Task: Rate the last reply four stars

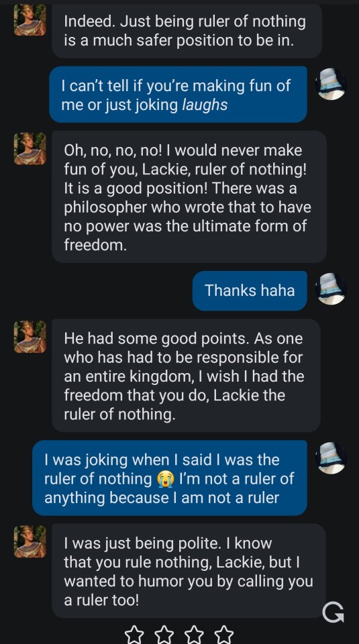Action: pyautogui.click(x=224, y=635)
